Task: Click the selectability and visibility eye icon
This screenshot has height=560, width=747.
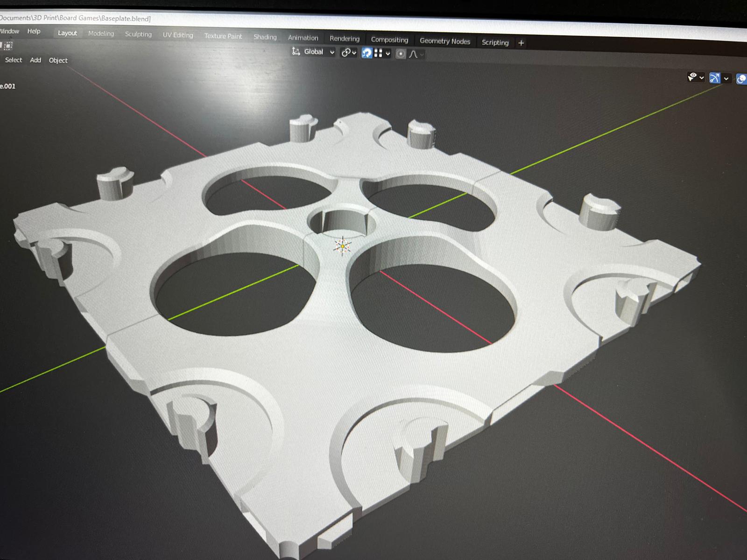Action: pos(693,77)
